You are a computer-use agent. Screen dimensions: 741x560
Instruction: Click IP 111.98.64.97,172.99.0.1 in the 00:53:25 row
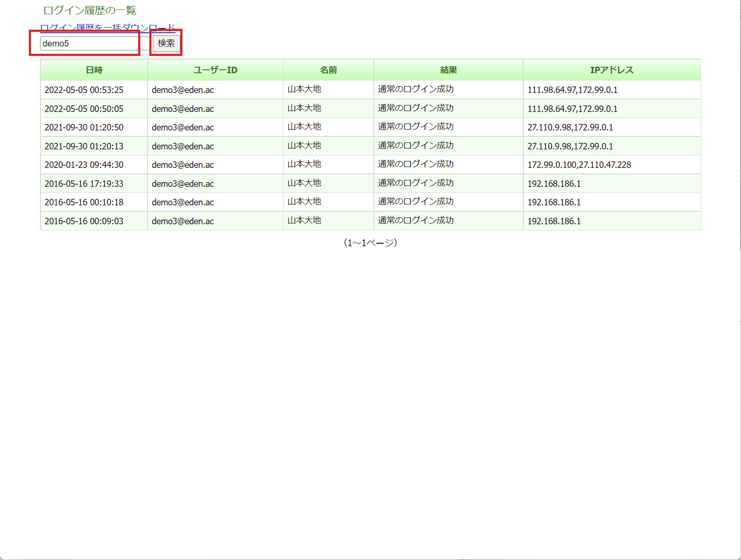click(572, 90)
